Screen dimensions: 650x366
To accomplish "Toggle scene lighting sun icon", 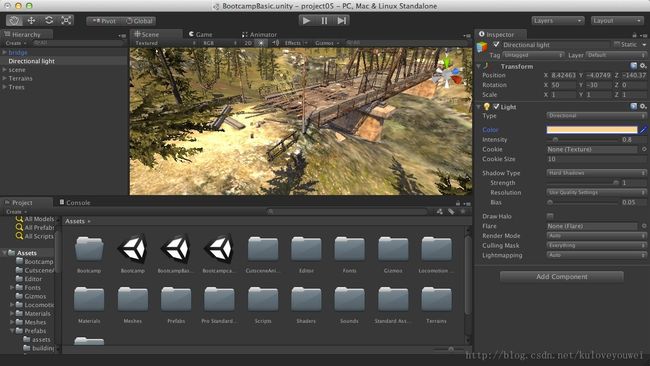I will (x=261, y=43).
